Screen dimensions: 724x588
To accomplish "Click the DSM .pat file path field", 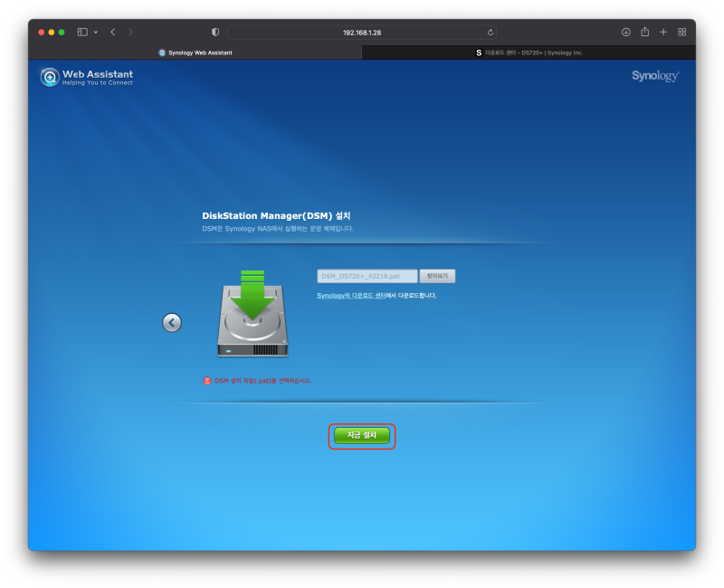I will (x=367, y=276).
